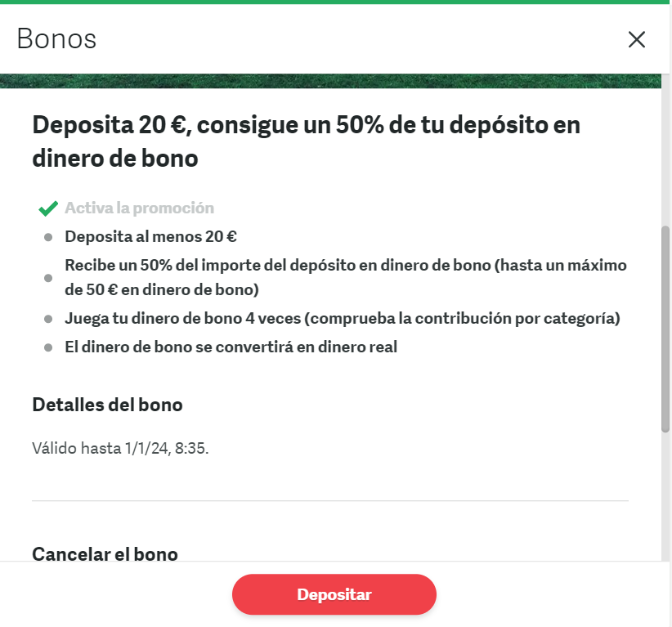Click the red Depositar button

coord(334,594)
